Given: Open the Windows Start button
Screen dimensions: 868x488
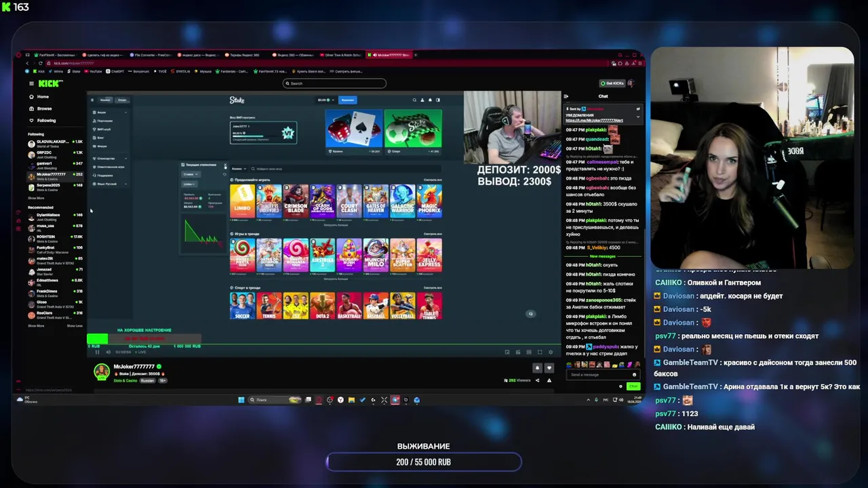Looking at the screenshot, I should (241, 400).
